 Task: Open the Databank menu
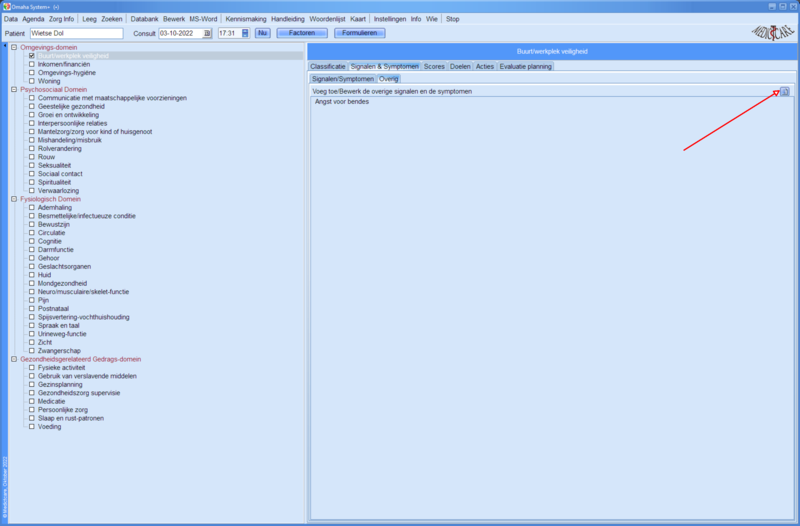pos(144,19)
